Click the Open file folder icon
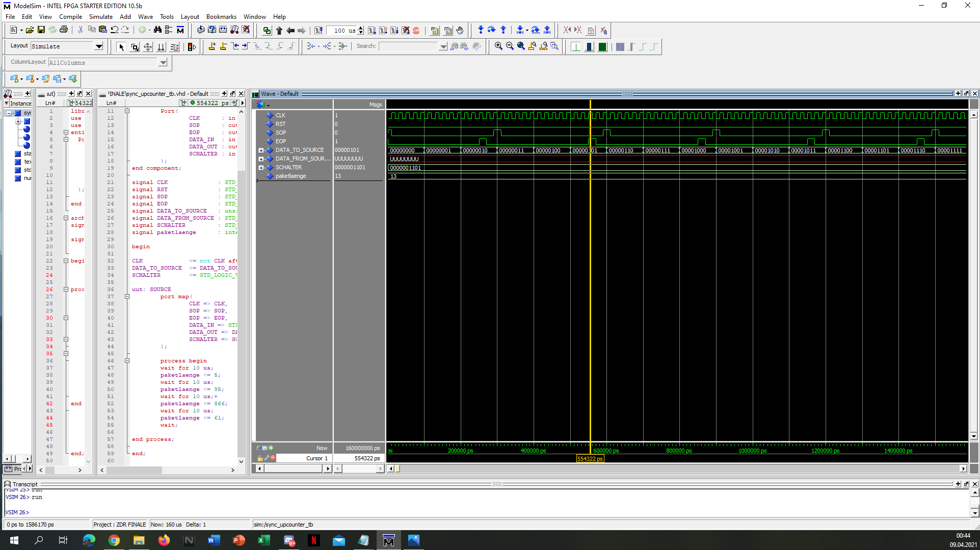The image size is (980, 550). 30,30
